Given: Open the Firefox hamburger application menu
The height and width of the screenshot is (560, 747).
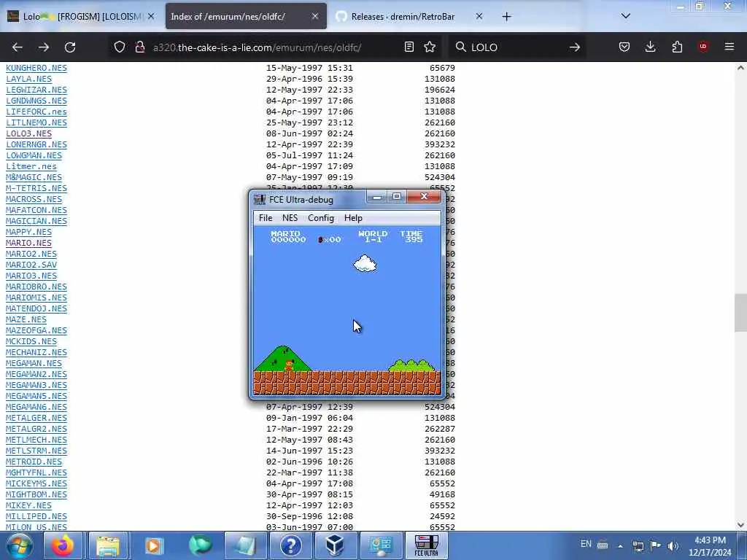Looking at the screenshot, I should point(729,47).
